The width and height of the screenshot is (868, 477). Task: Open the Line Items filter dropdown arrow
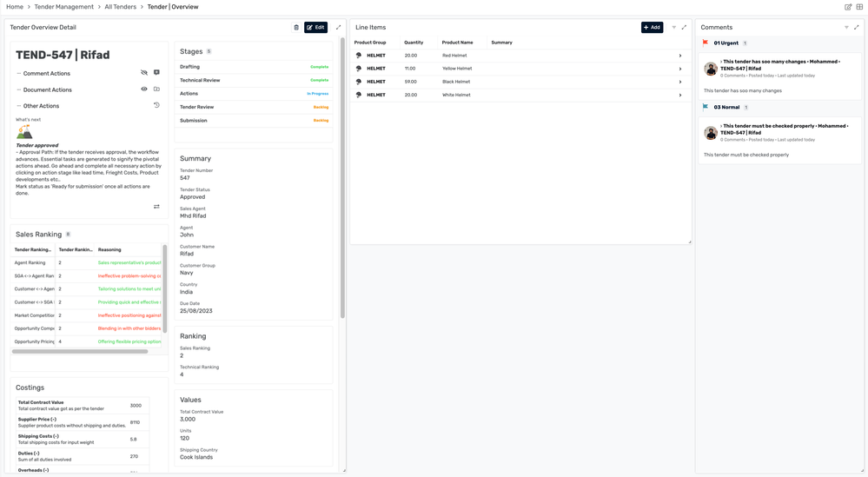coord(673,27)
